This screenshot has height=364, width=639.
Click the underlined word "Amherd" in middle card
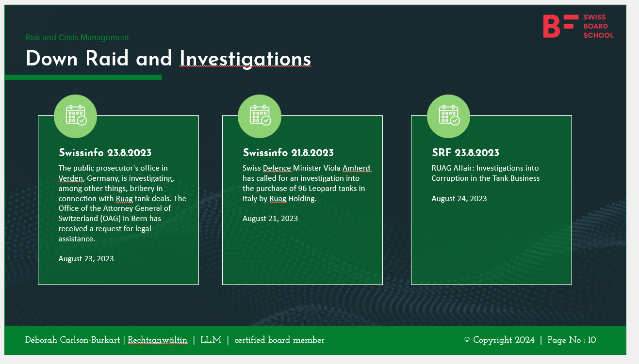(357, 168)
